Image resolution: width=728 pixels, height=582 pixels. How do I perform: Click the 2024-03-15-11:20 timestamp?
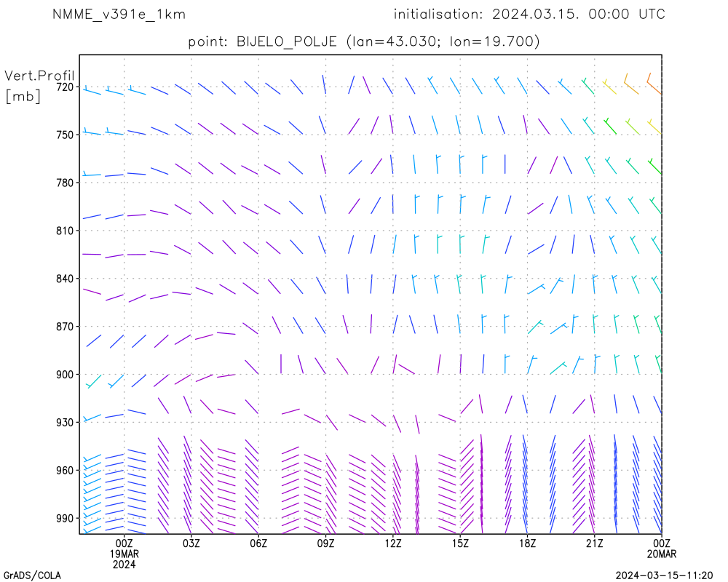(664, 575)
